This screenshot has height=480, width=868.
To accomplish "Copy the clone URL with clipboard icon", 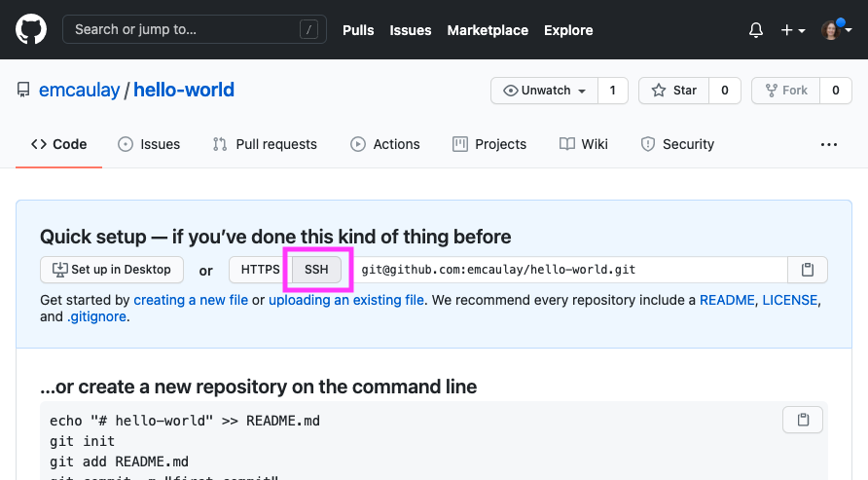I will pos(808,270).
